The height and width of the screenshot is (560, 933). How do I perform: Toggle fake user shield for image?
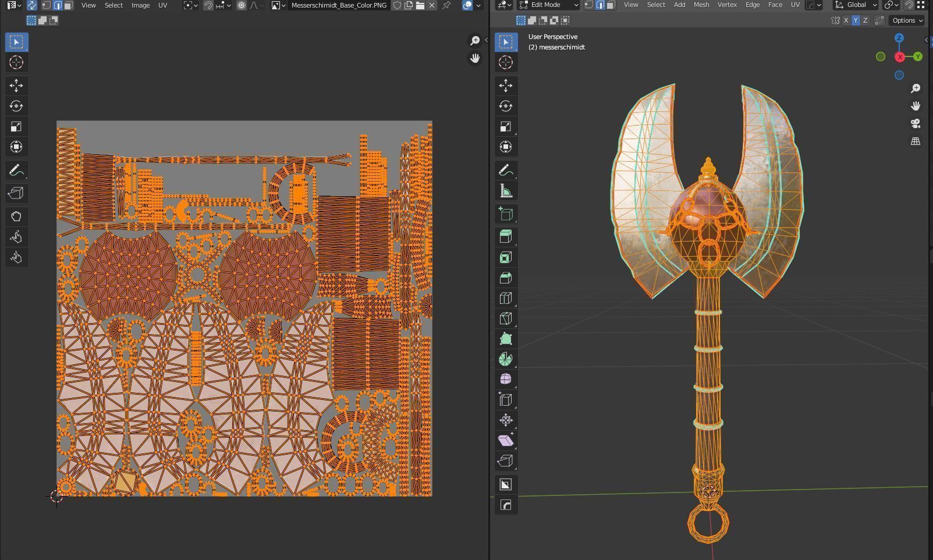tap(397, 5)
